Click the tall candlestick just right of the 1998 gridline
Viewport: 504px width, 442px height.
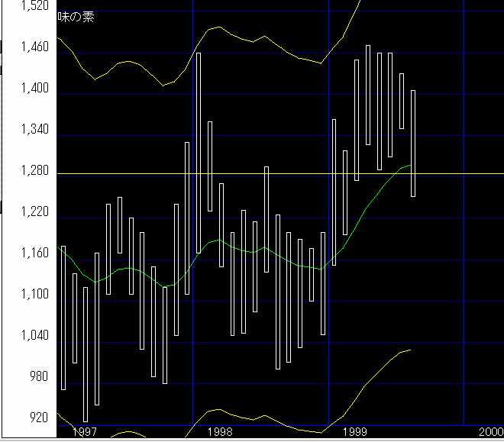click(x=199, y=153)
